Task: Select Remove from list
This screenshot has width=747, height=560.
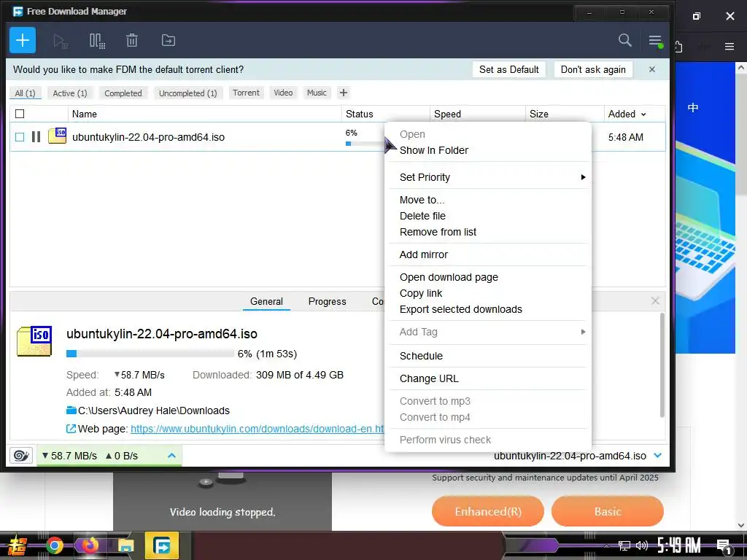Action: (x=438, y=232)
